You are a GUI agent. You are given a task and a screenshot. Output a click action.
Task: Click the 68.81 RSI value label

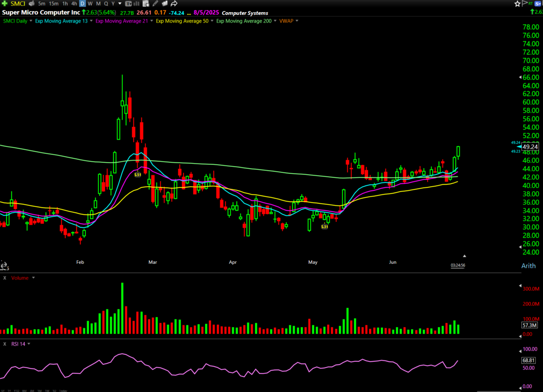pyautogui.click(x=528, y=361)
